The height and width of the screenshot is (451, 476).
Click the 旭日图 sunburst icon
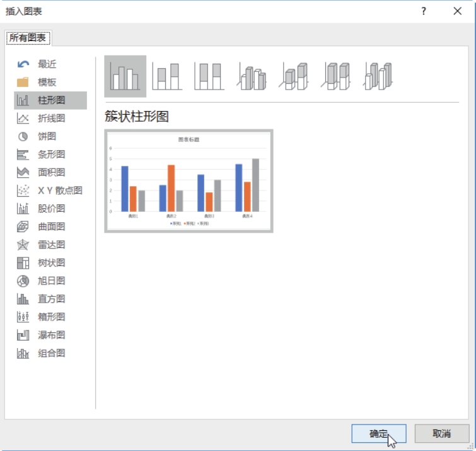tap(23, 281)
